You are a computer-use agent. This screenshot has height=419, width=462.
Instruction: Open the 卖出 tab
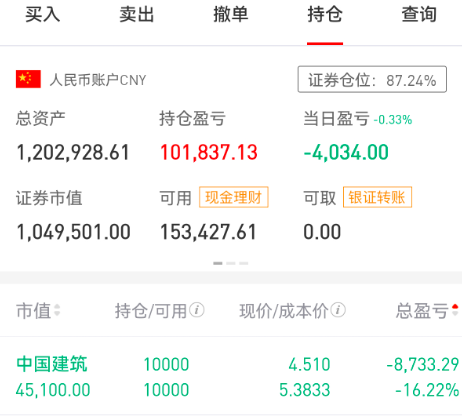137,15
